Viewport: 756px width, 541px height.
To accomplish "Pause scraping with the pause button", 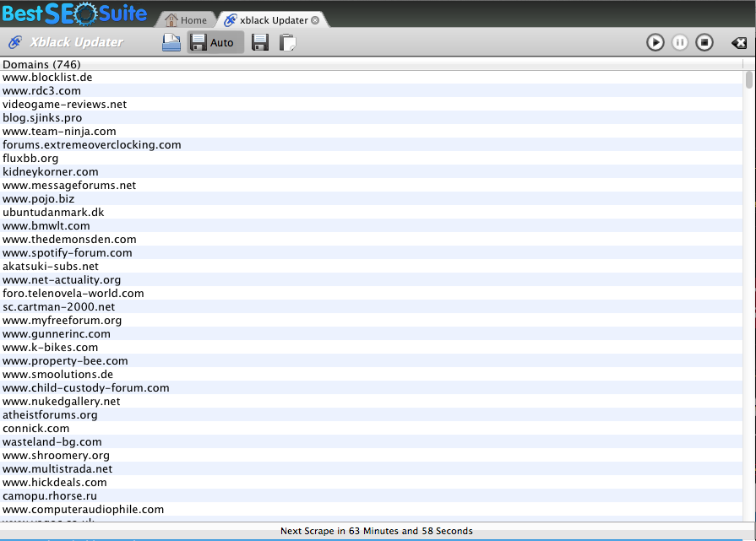I will click(x=680, y=42).
